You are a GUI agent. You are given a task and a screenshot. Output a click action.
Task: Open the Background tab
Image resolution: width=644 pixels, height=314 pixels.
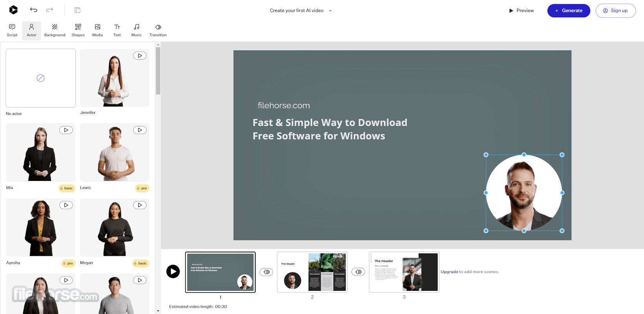[55, 30]
